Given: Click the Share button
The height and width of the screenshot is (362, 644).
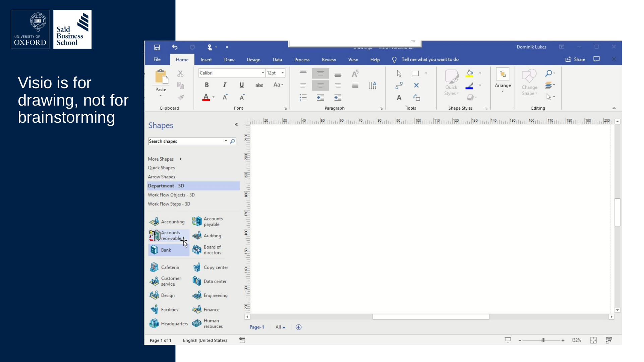Looking at the screenshot, I should pyautogui.click(x=575, y=59).
